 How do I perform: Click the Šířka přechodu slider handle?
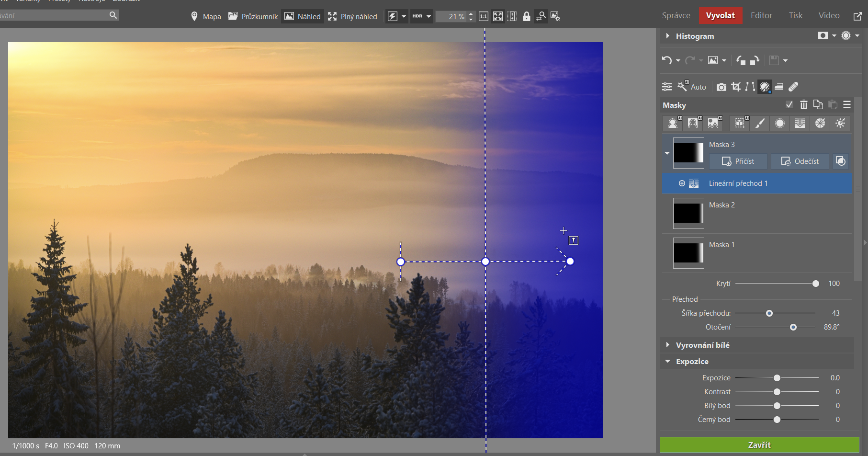pyautogui.click(x=769, y=313)
